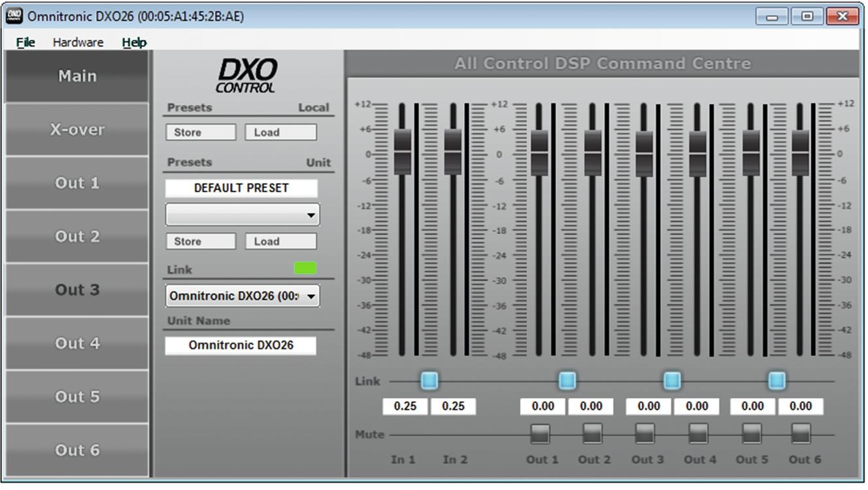The image size is (868, 490).
Task: Click the In 2 gain value field
Action: pos(453,406)
